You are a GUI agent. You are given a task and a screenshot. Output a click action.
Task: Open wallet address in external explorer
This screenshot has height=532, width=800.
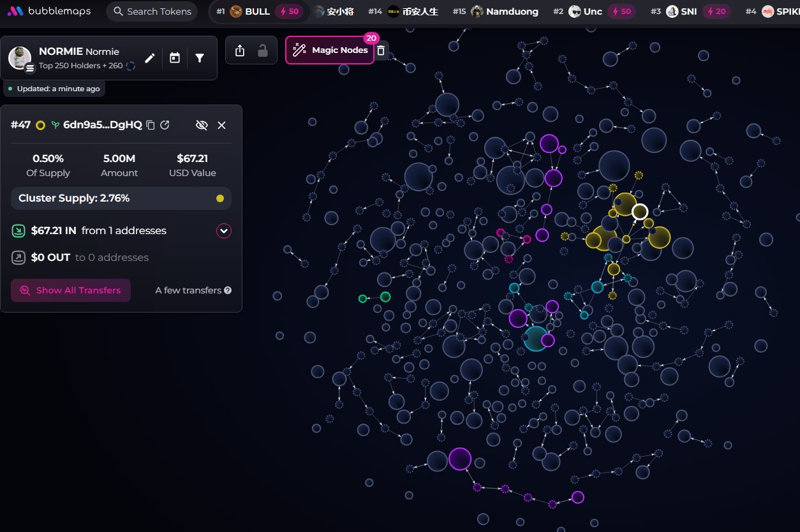(165, 125)
